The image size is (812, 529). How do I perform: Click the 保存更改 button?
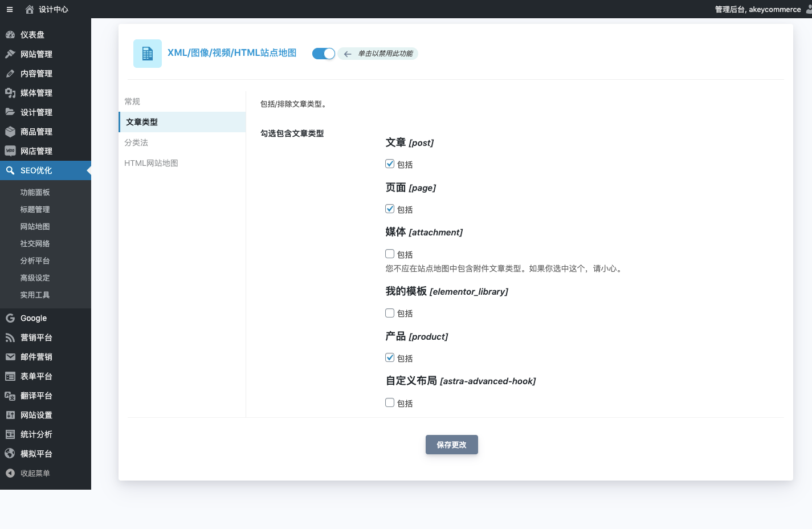pos(452,445)
